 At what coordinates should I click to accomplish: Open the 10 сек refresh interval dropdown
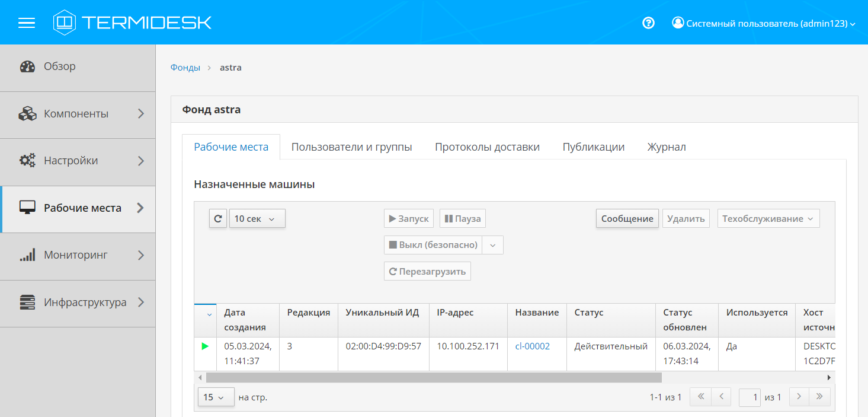(x=257, y=218)
